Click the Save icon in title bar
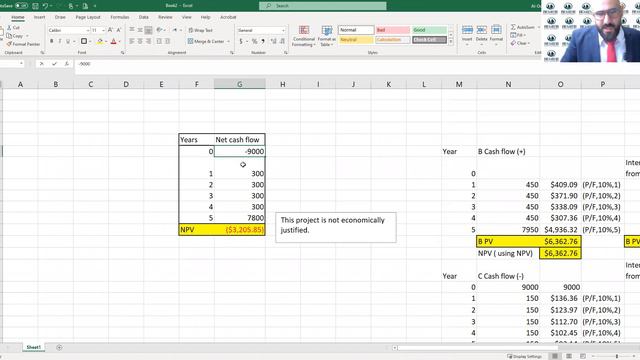 (x=36, y=6)
